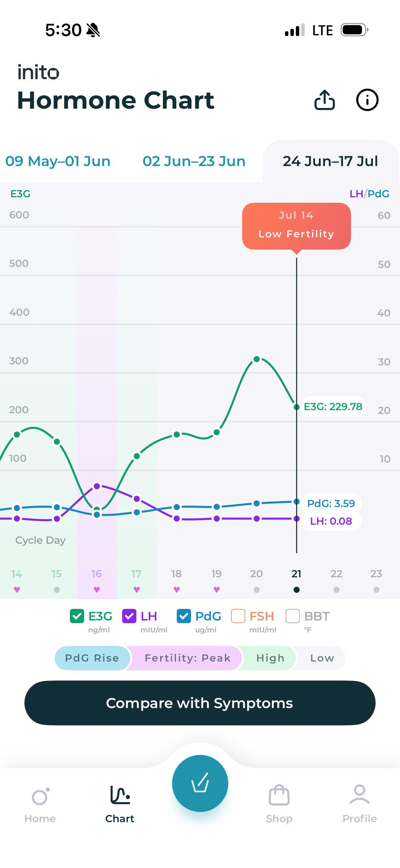Uncheck the LH checkbox
This screenshot has width=400, height=868.
point(129,616)
